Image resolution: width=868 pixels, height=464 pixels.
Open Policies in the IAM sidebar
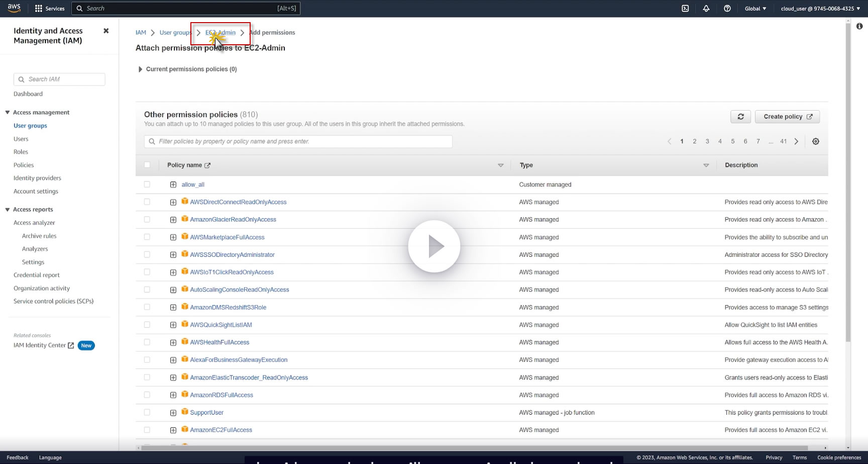pos(24,165)
